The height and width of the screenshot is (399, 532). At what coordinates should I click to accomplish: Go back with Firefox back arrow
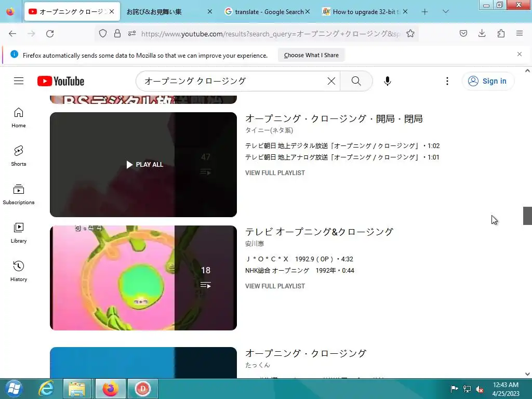click(12, 34)
